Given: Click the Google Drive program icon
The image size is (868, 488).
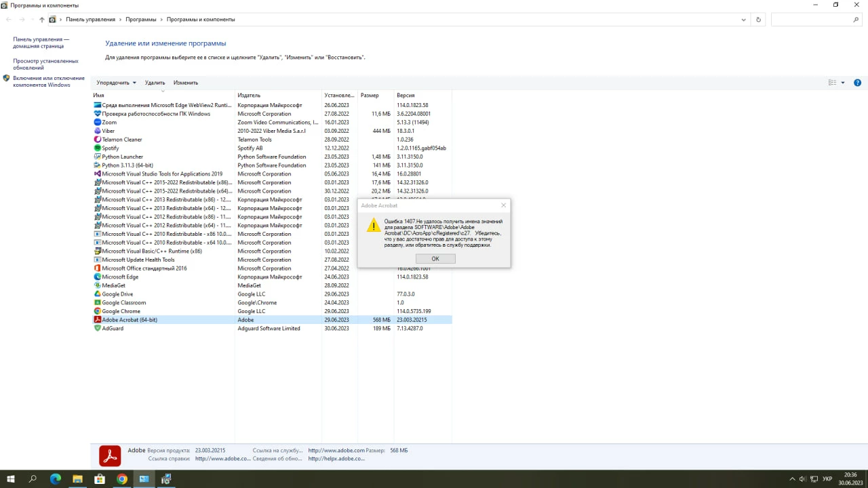Looking at the screenshot, I should coord(97,294).
